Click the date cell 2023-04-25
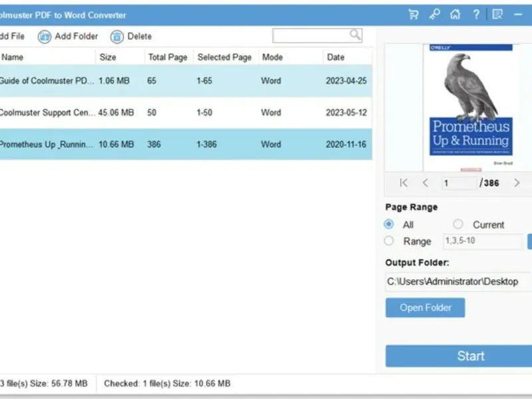 pyautogui.click(x=346, y=80)
